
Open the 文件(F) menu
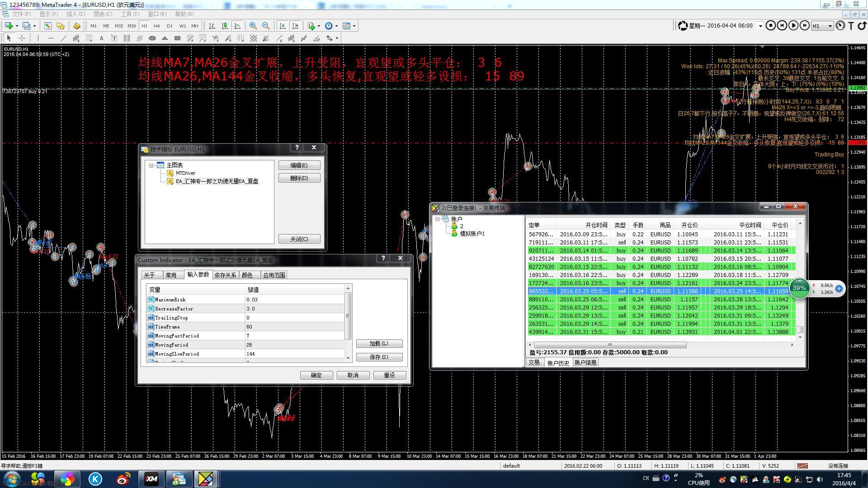22,14
